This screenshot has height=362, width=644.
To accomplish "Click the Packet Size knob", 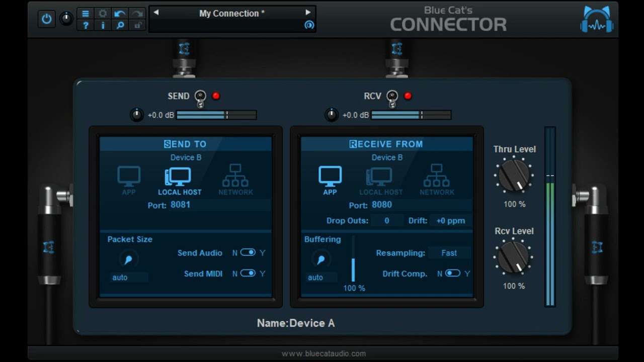I will pyautogui.click(x=129, y=259).
